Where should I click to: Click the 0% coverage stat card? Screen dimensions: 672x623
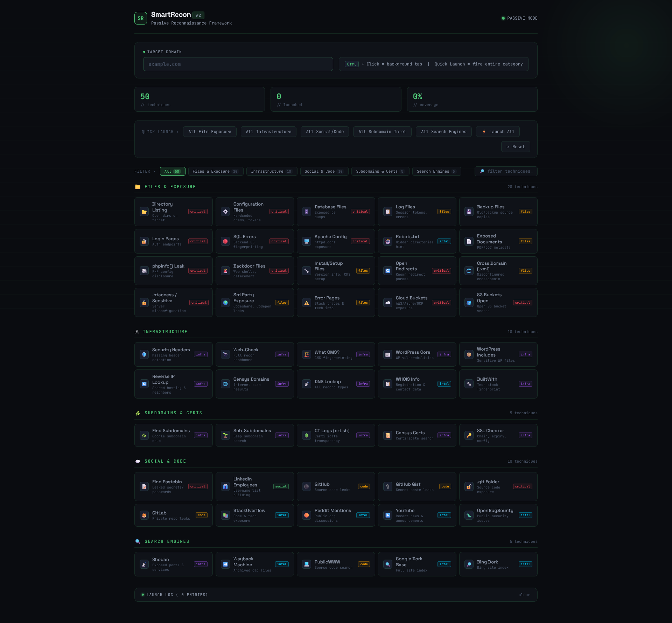472,99
